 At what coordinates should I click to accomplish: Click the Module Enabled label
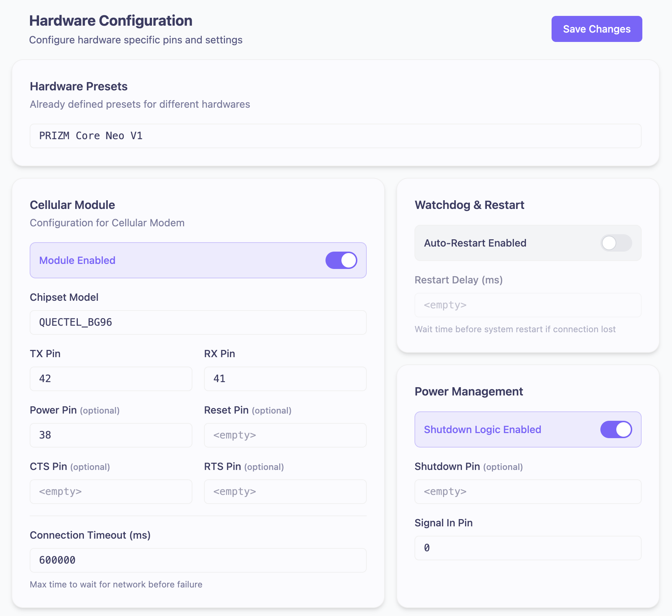click(77, 260)
